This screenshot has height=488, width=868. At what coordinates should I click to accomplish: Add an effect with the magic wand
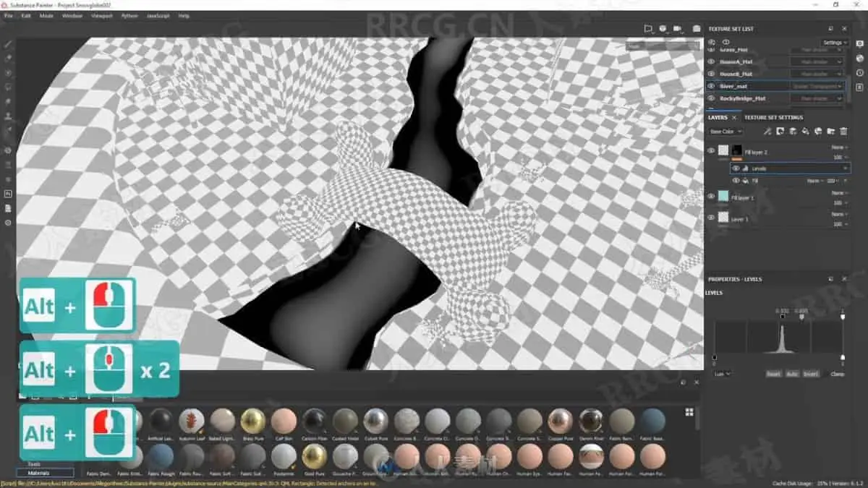pyautogui.click(x=767, y=132)
